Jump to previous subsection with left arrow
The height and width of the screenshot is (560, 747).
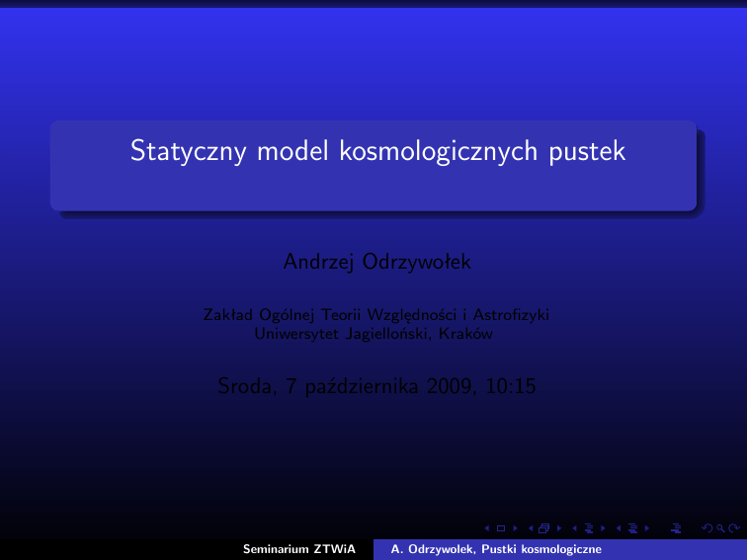[x=574, y=530]
